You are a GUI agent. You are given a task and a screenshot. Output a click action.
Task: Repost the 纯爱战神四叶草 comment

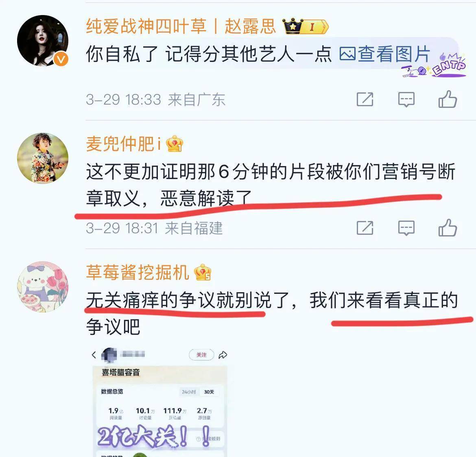(365, 99)
